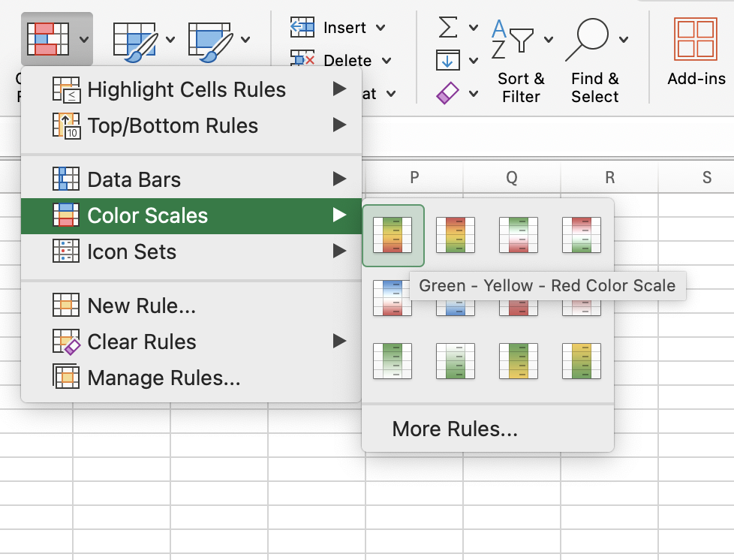The image size is (734, 560).
Task: Click the Delete cells icon
Action: tap(302, 60)
